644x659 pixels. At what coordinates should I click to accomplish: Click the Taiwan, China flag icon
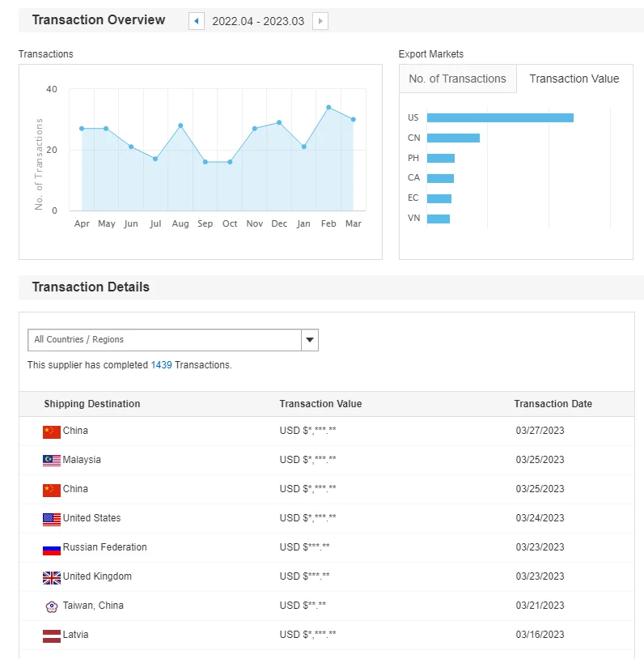52,606
